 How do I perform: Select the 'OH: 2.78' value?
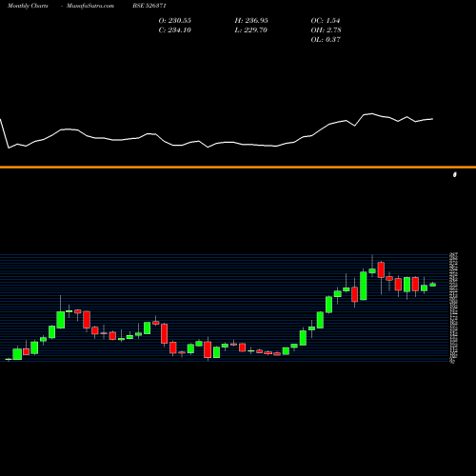pos(327,30)
